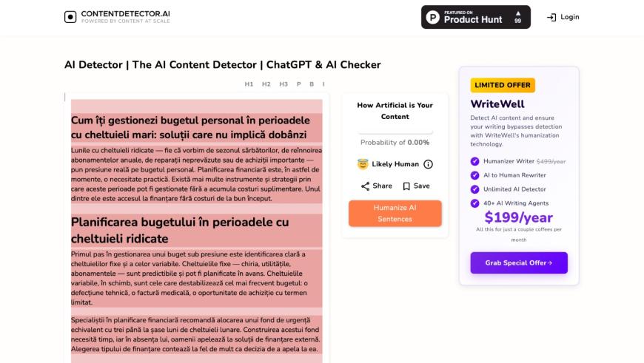Set paragraph format with P

pos(299,84)
